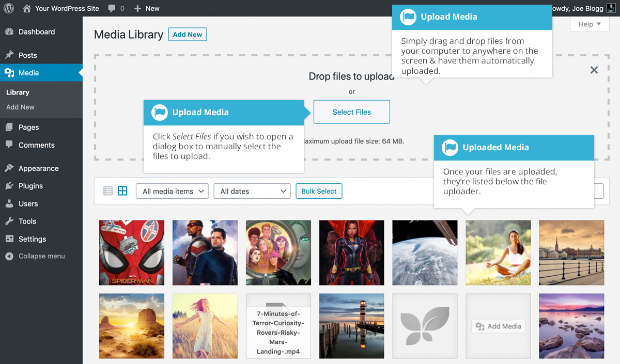Viewport: 620px width, 364px height.
Task: Select the woman meditating thumbnail
Action: (x=499, y=252)
